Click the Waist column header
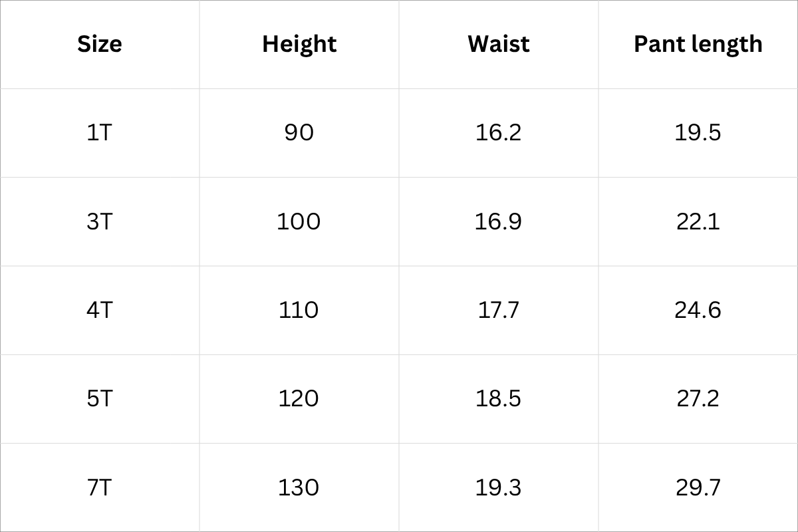 click(x=499, y=44)
